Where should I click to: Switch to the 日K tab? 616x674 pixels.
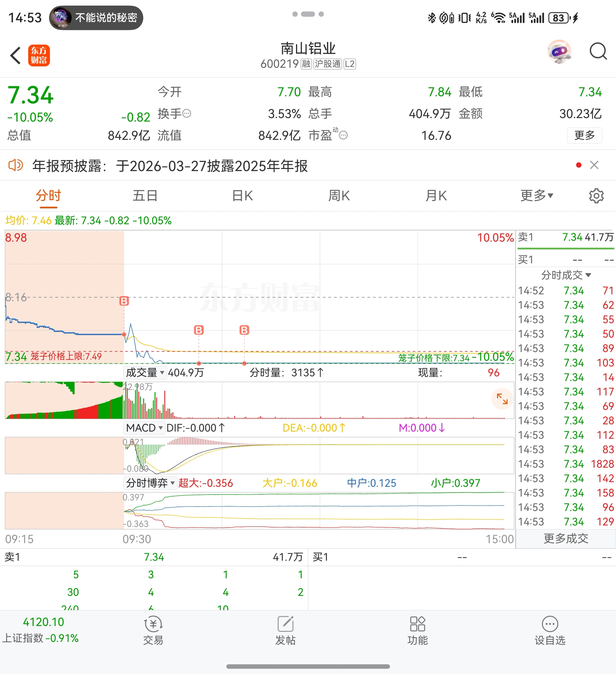(x=242, y=196)
